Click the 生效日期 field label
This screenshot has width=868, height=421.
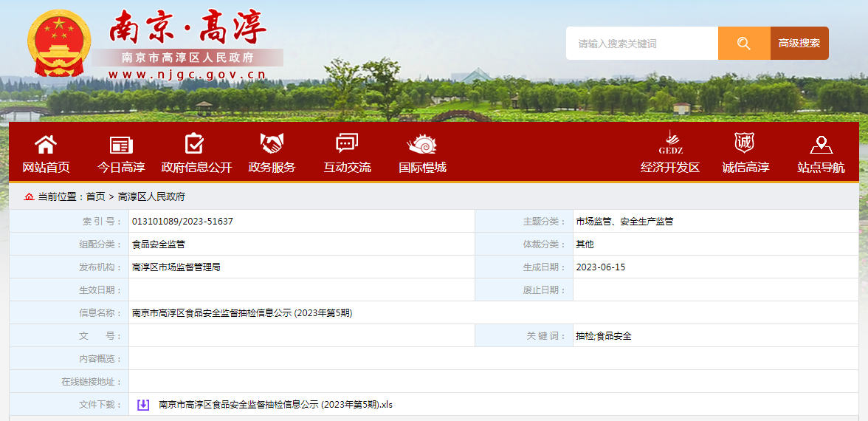(x=100, y=290)
